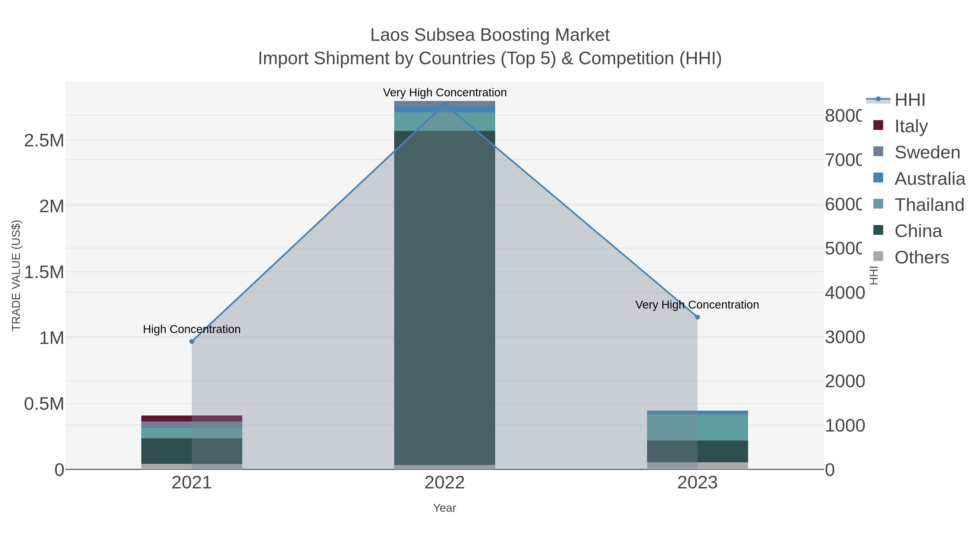Click the Sweden grey-blue color swatch
This screenshot has height=551, width=980.
[878, 151]
